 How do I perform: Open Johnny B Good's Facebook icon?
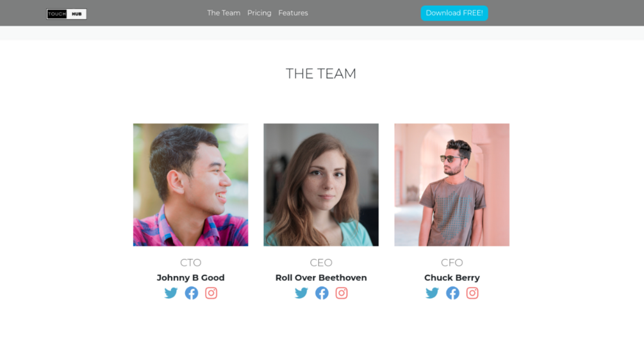[x=192, y=293]
